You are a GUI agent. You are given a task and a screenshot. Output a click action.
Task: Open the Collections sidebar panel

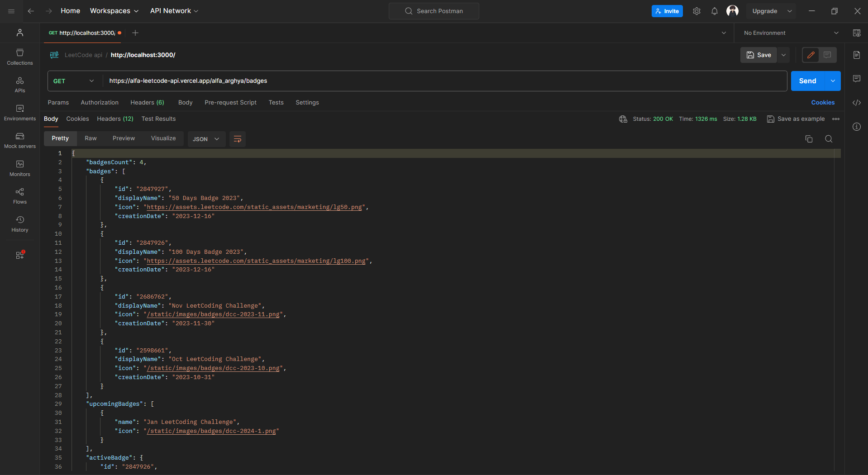[x=20, y=57]
